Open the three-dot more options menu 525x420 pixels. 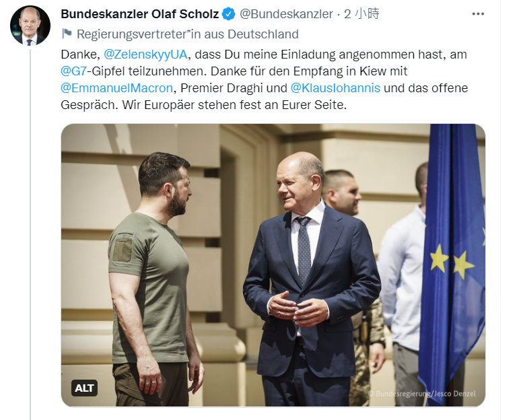click(x=478, y=14)
